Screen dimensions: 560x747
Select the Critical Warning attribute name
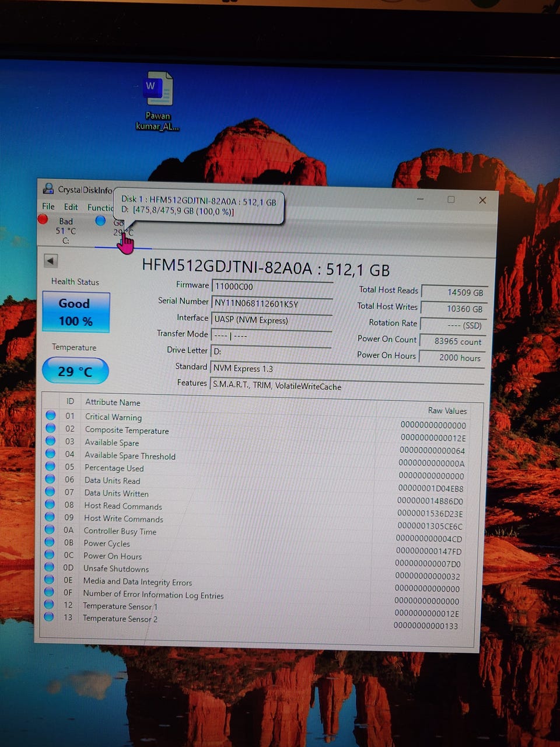113,417
